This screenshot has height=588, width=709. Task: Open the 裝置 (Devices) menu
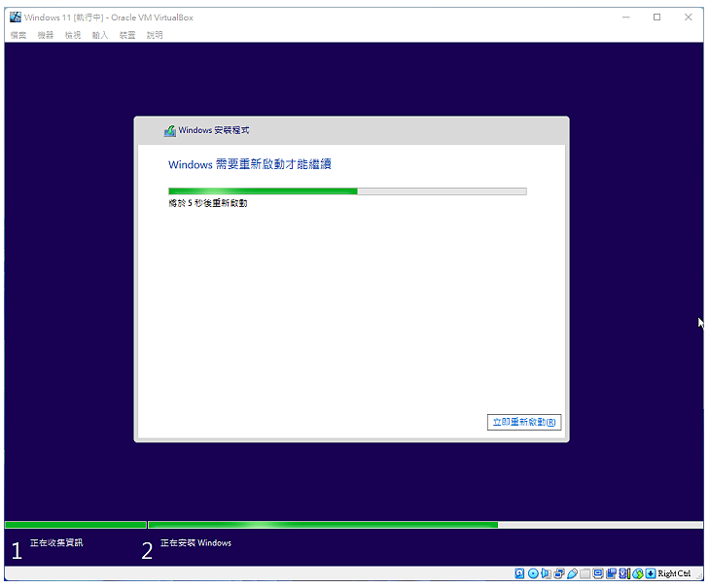(x=127, y=35)
